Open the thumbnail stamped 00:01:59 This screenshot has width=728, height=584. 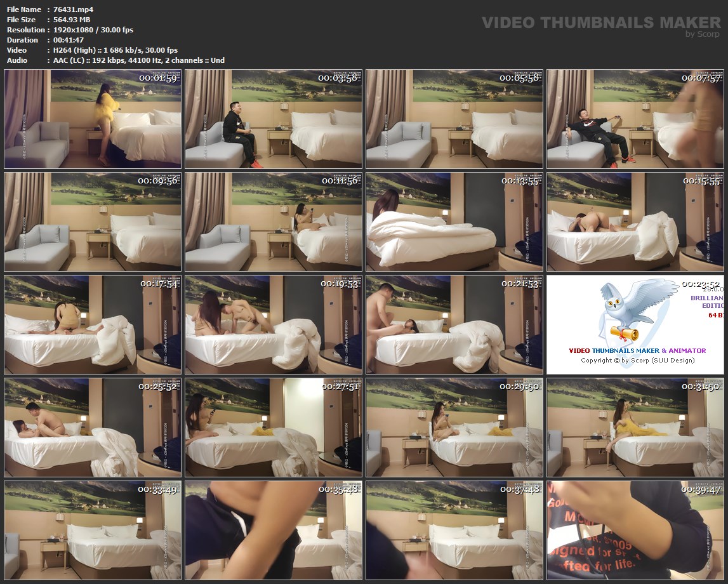coord(93,119)
